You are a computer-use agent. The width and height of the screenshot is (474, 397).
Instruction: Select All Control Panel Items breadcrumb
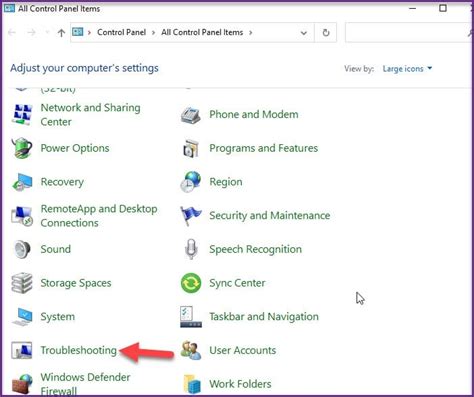coord(202,32)
